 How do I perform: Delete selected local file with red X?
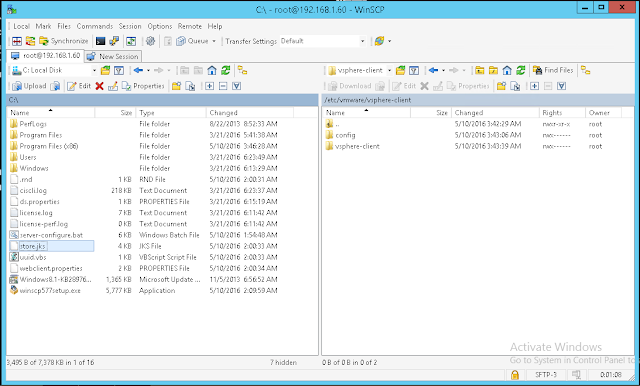click(99, 86)
